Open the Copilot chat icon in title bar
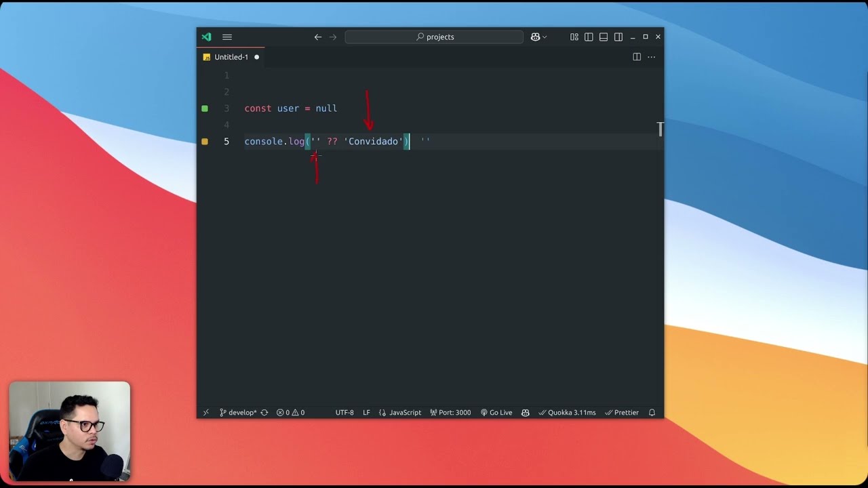The height and width of the screenshot is (488, 868). [535, 37]
